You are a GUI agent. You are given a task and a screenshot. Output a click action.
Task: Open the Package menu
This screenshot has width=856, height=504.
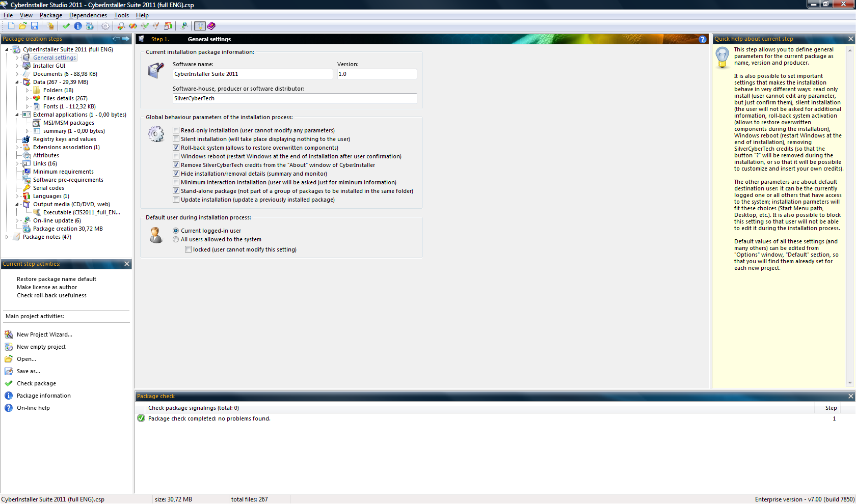click(x=51, y=15)
